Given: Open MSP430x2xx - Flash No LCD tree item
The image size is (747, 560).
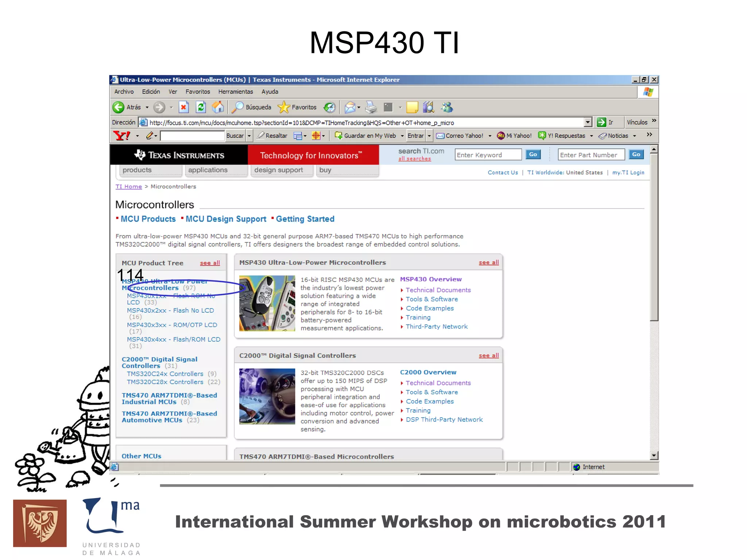Looking at the screenshot, I should (x=170, y=310).
